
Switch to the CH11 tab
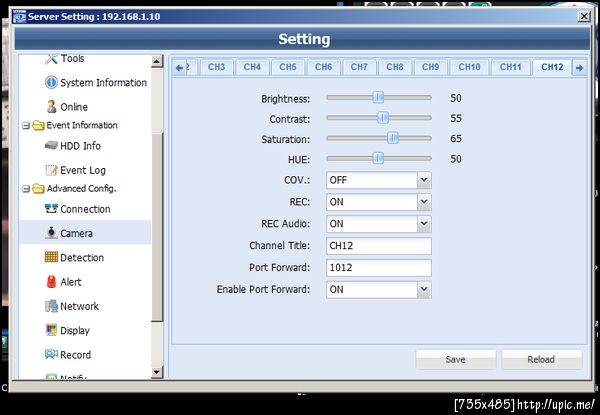[x=511, y=67]
